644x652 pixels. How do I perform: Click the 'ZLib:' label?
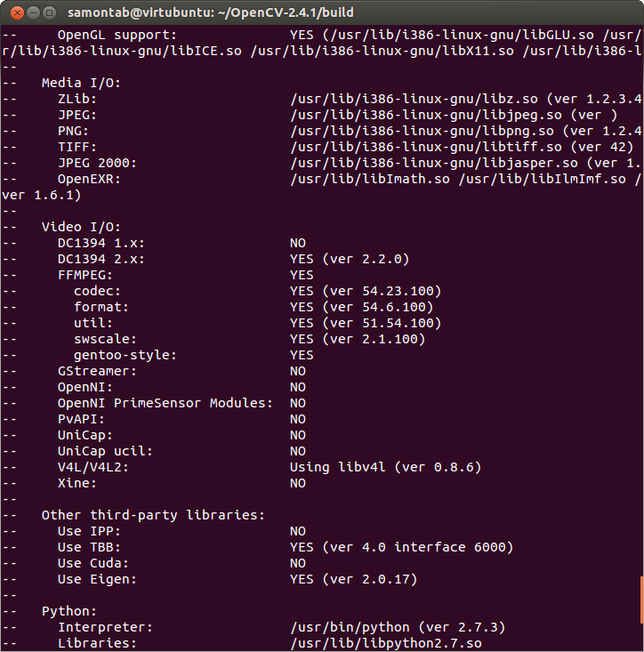[x=76, y=99]
